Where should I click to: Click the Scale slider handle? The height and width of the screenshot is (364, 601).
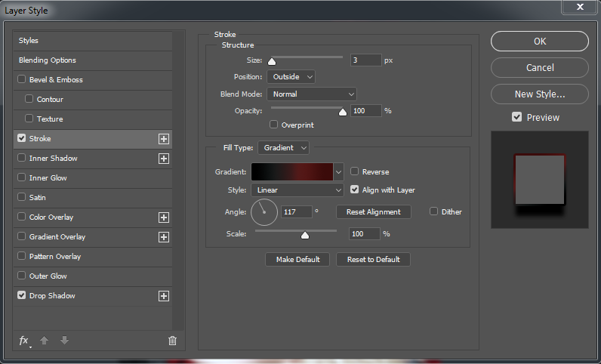pyautogui.click(x=305, y=235)
